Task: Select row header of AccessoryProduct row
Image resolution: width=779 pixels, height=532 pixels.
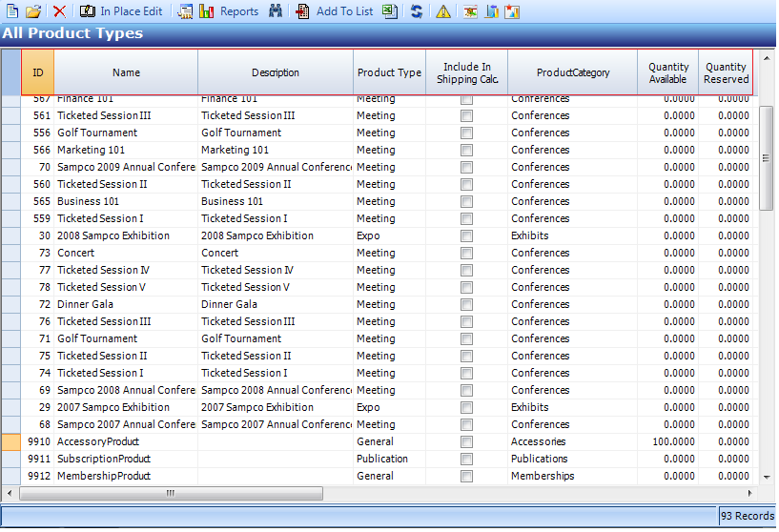Action: point(10,442)
